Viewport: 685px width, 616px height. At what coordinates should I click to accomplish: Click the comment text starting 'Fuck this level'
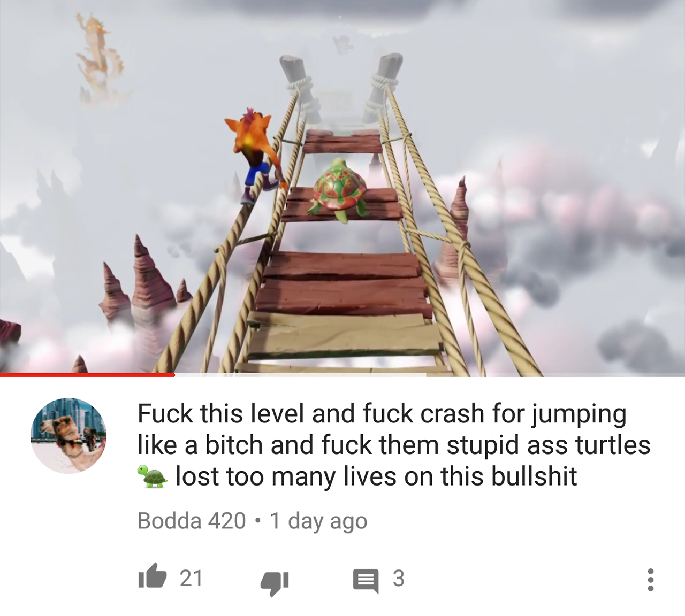(x=394, y=445)
